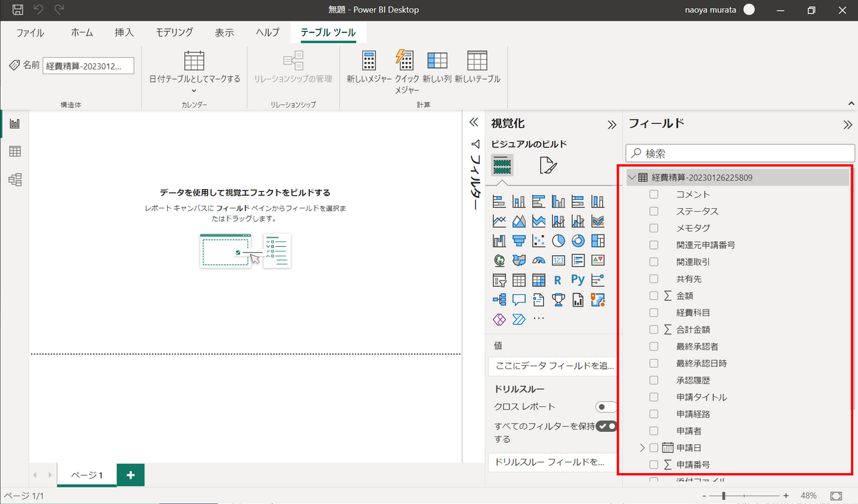This screenshot has height=504, width=858.
Task: Insert a pie chart visual
Action: pos(558,241)
